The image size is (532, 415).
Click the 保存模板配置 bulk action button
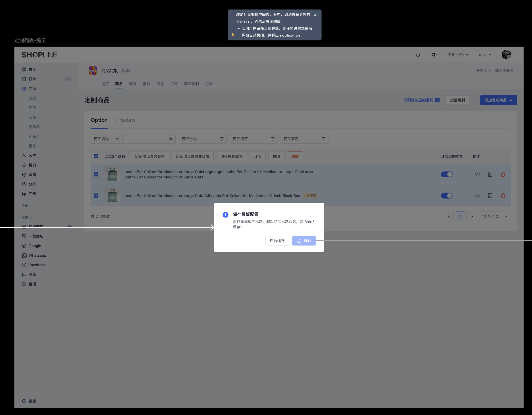coord(231,156)
